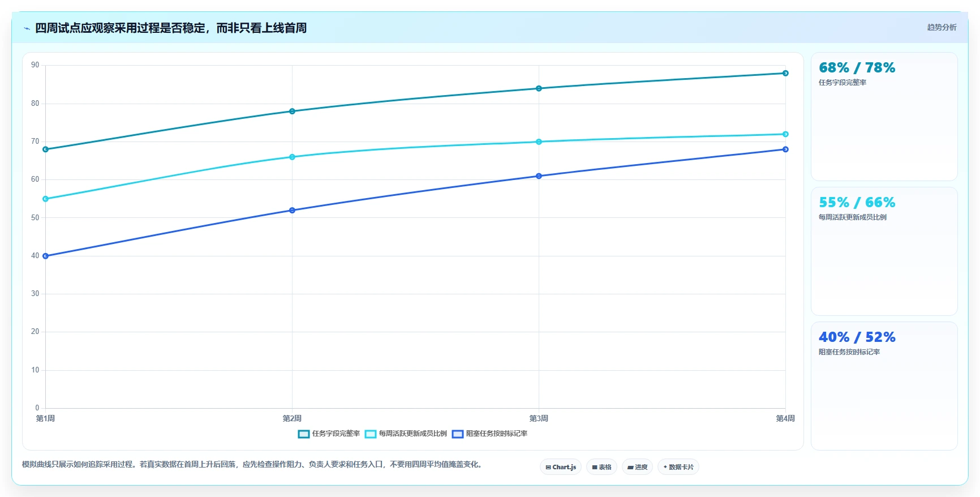980x497 pixels.
Task: Click the 进度 tag chip
Action: click(x=637, y=467)
